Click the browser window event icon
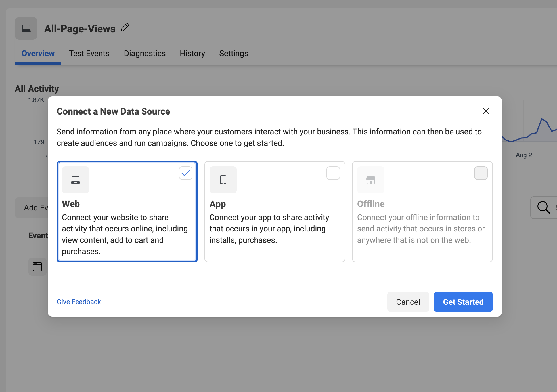Image resolution: width=557 pixels, height=392 pixels. (37, 267)
